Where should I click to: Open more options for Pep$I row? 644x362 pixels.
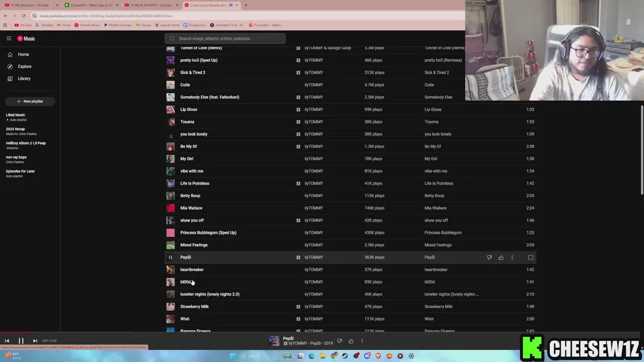click(512, 257)
